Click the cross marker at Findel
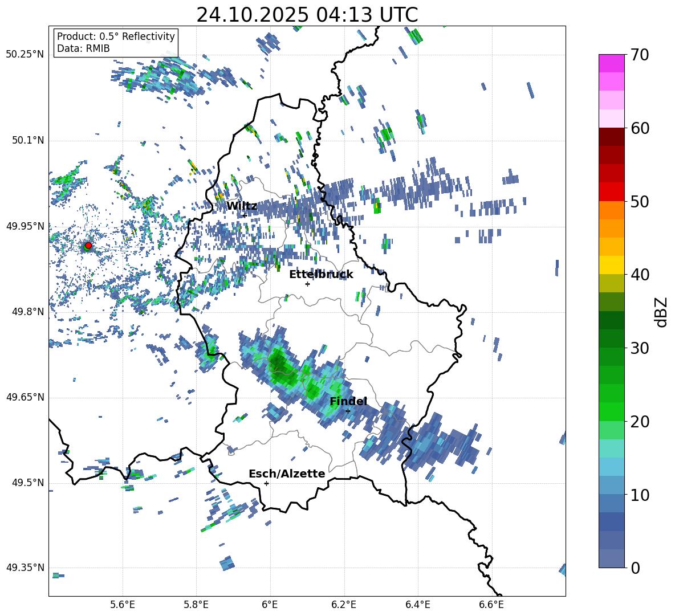The image size is (675, 616). point(348,411)
